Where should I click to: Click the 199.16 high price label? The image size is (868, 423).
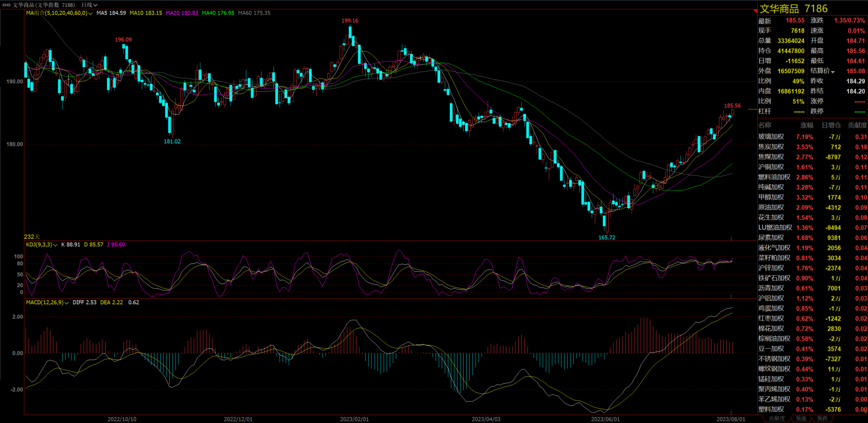tap(350, 21)
